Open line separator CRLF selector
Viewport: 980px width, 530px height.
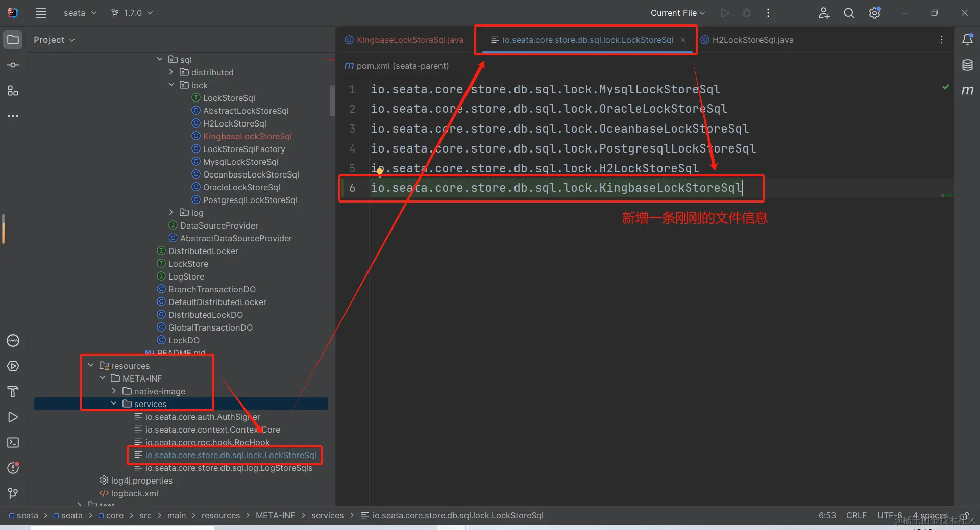click(x=856, y=515)
